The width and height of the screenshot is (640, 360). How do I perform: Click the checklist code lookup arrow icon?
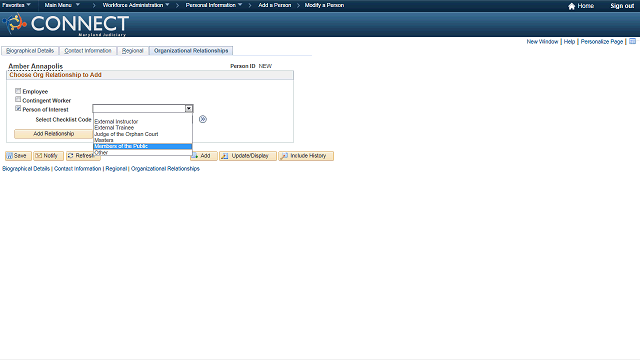point(203,119)
